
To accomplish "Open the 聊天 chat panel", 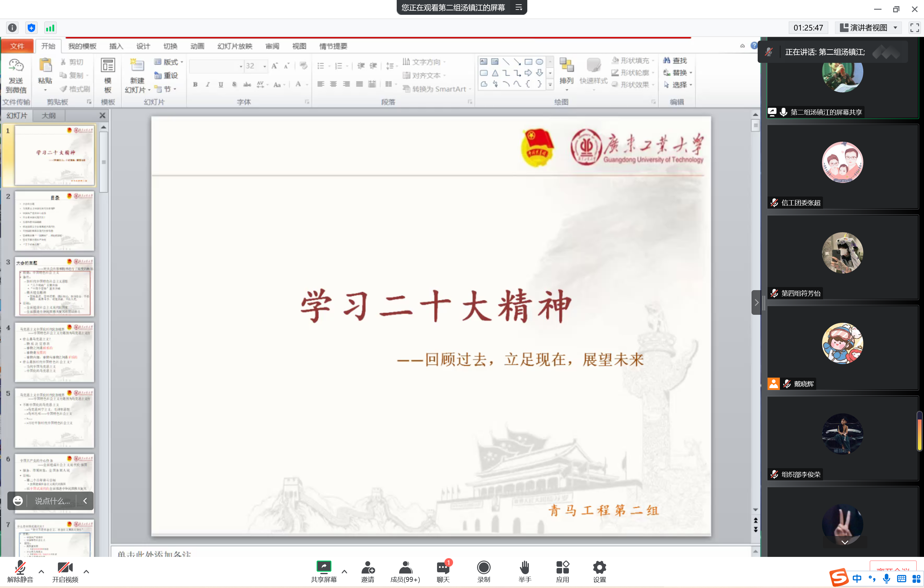I will click(443, 571).
